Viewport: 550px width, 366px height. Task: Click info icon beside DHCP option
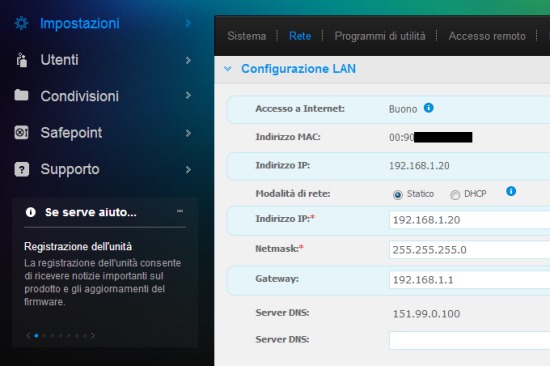[x=511, y=191]
